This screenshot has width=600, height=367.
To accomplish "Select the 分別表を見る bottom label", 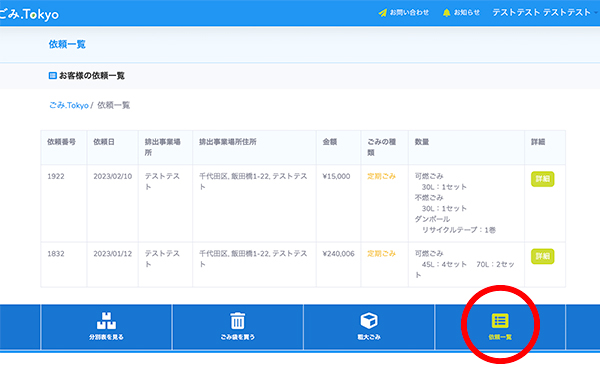I will pos(106,337).
